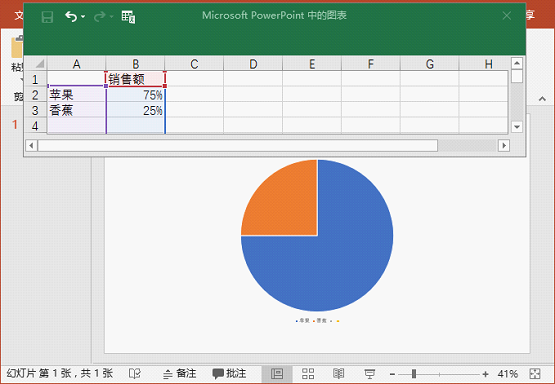Open Edit Data in Excel icon
This screenshot has width=555, height=384.
[128, 17]
